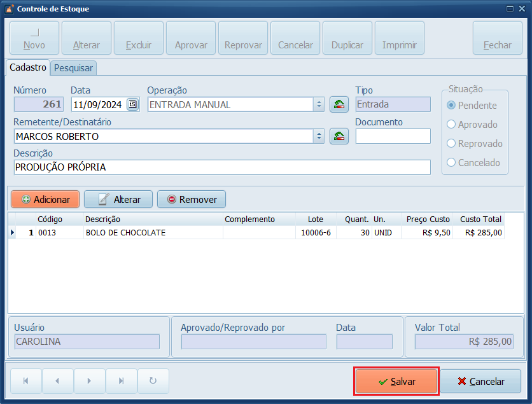This screenshot has width=532, height=404.
Task: Click the calendar icon beside the date field
Action: point(132,104)
